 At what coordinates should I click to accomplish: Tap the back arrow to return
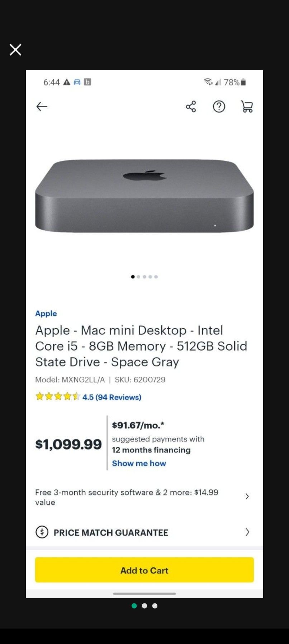(x=42, y=107)
